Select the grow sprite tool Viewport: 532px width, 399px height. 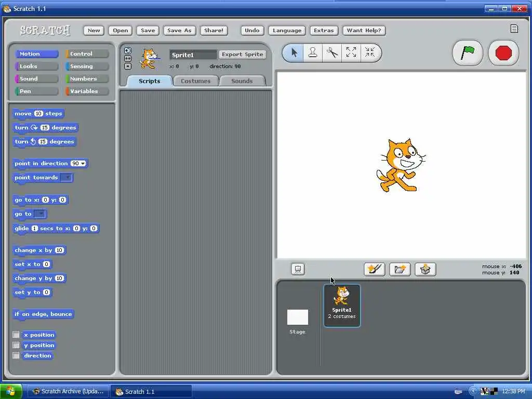pos(351,52)
